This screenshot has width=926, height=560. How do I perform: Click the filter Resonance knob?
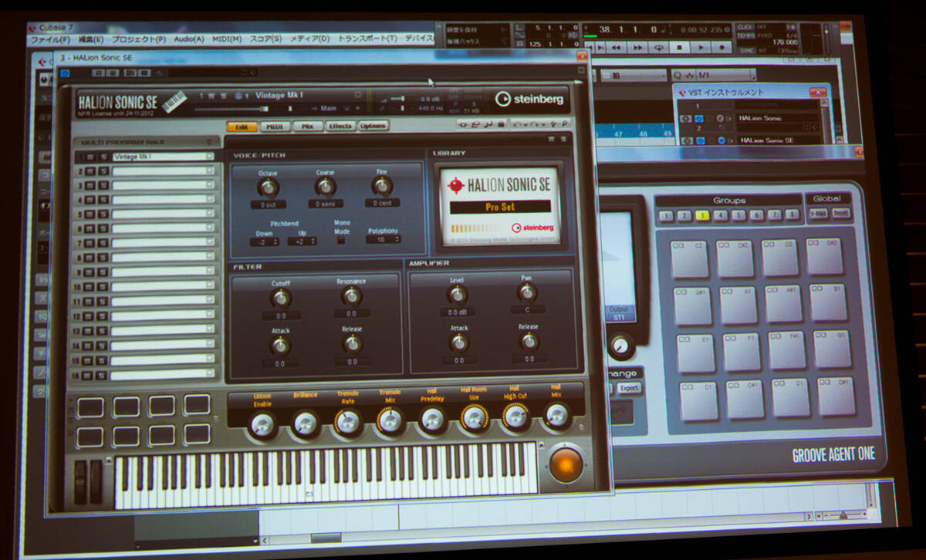click(351, 296)
